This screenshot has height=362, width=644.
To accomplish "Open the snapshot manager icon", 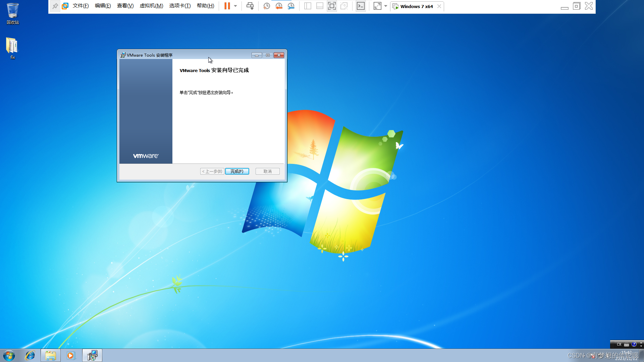I will (291, 6).
